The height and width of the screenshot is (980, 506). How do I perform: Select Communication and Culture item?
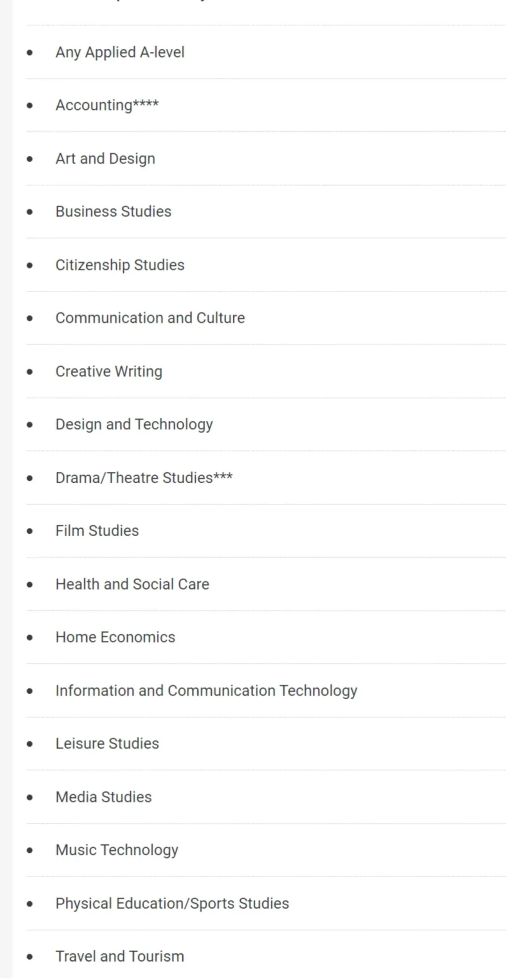pos(150,318)
